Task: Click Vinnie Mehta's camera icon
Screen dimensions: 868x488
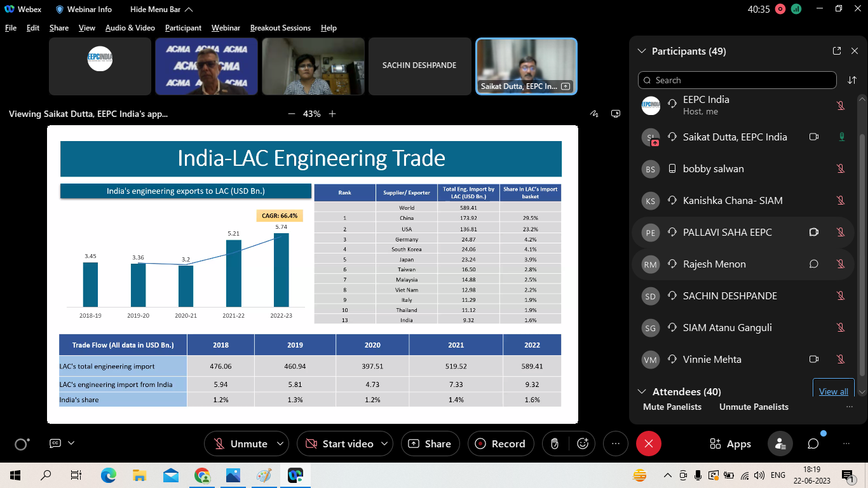Action: 813,359
